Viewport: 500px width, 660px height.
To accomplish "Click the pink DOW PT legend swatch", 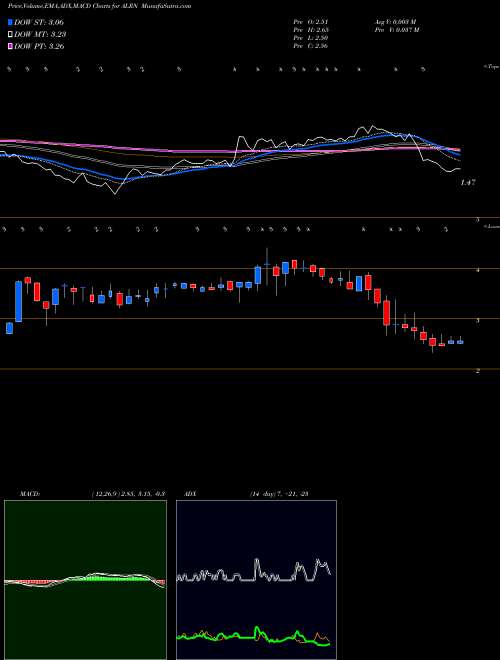I will point(10,46).
